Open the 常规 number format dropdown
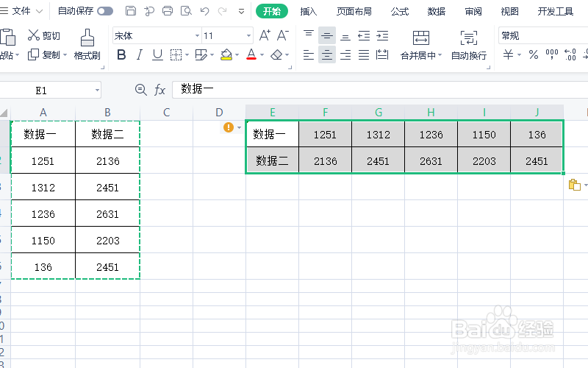The height and width of the screenshot is (368, 588). click(x=543, y=36)
